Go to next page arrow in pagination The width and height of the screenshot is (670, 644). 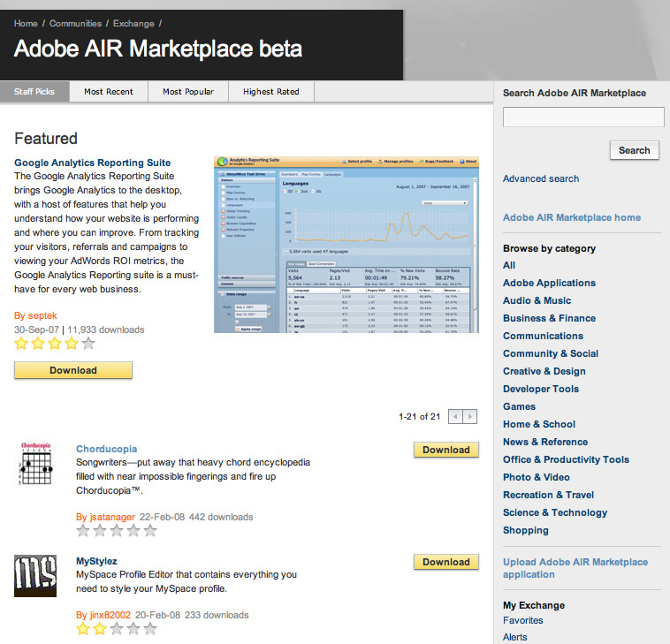470,416
